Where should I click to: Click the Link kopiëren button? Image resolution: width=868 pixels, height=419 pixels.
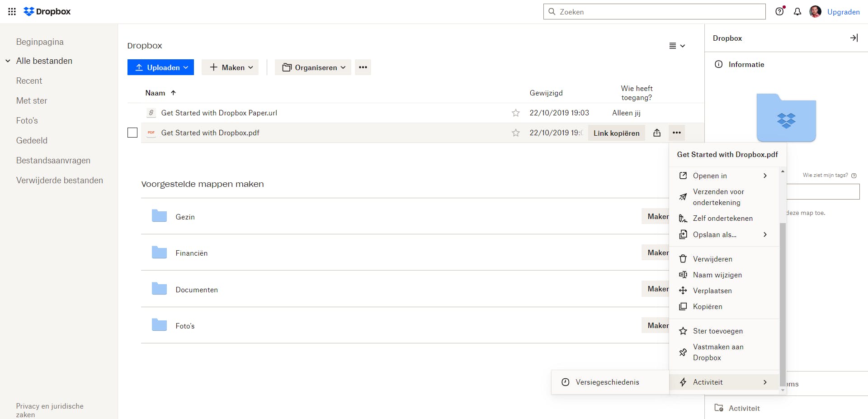tap(616, 133)
